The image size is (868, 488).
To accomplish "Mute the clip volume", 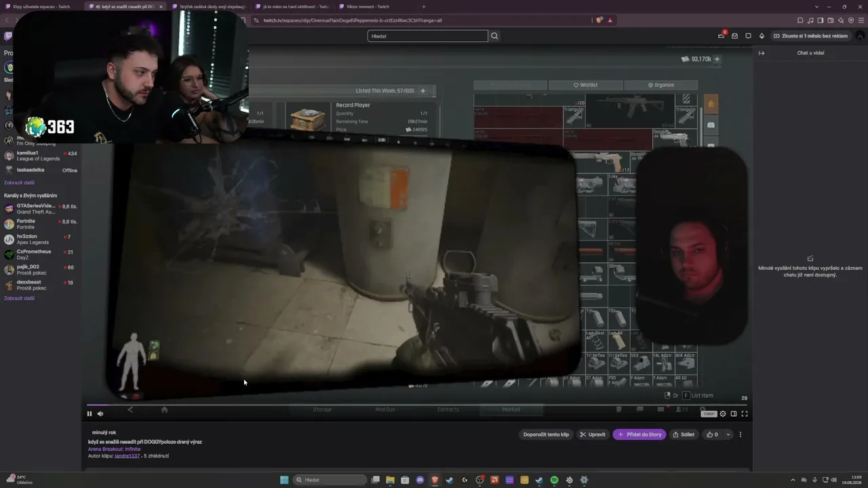I will [100, 413].
